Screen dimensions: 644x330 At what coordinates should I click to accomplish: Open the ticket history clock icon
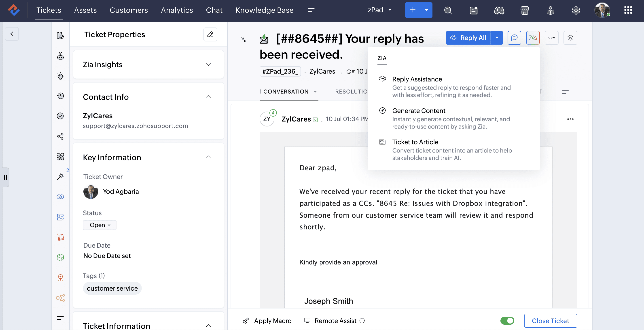60,96
